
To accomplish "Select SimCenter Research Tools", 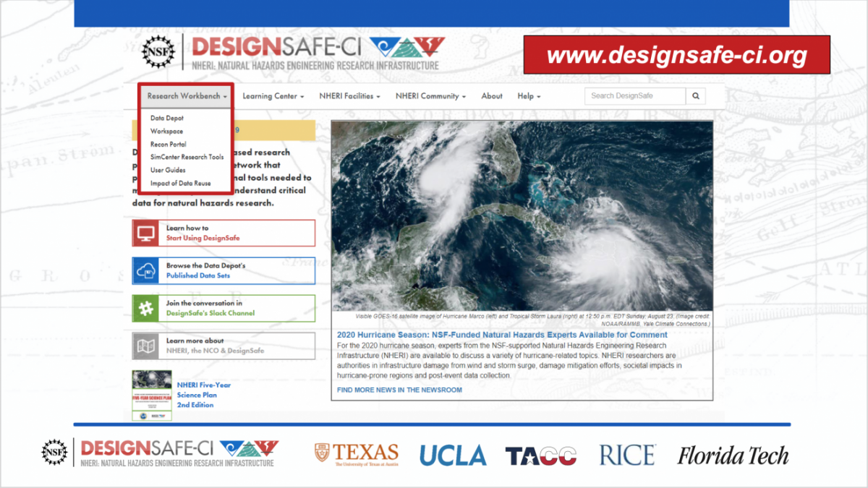I will [x=187, y=157].
